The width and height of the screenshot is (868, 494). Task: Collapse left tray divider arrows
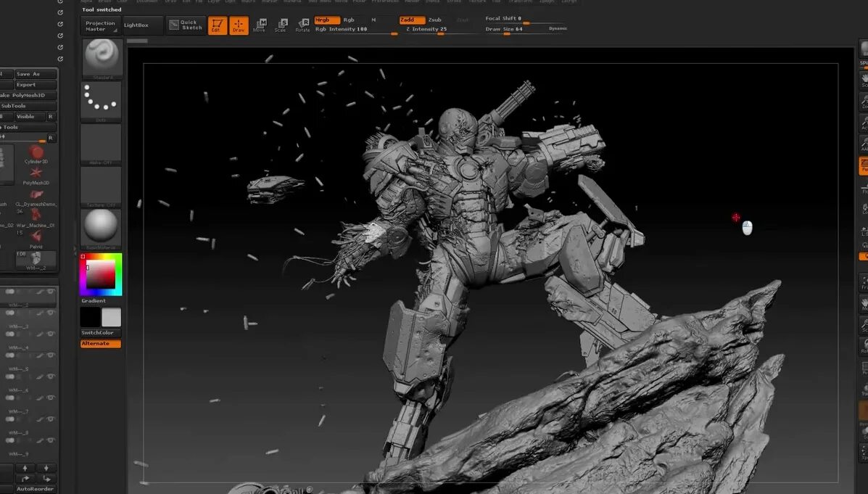click(75, 250)
